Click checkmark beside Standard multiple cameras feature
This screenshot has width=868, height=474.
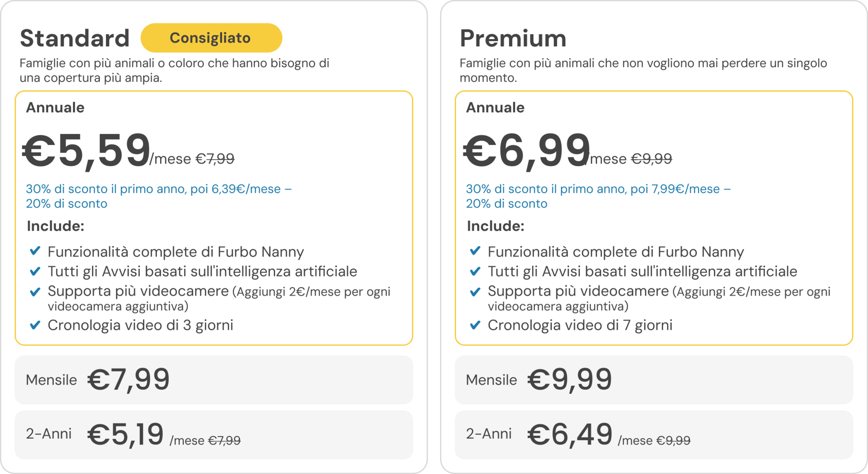[35, 291]
